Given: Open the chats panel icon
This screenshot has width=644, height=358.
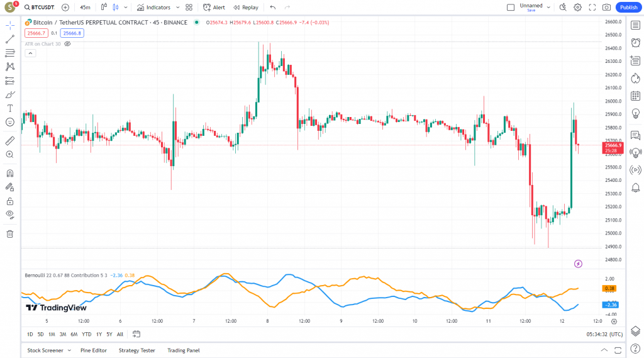Looking at the screenshot, I should (635, 135).
